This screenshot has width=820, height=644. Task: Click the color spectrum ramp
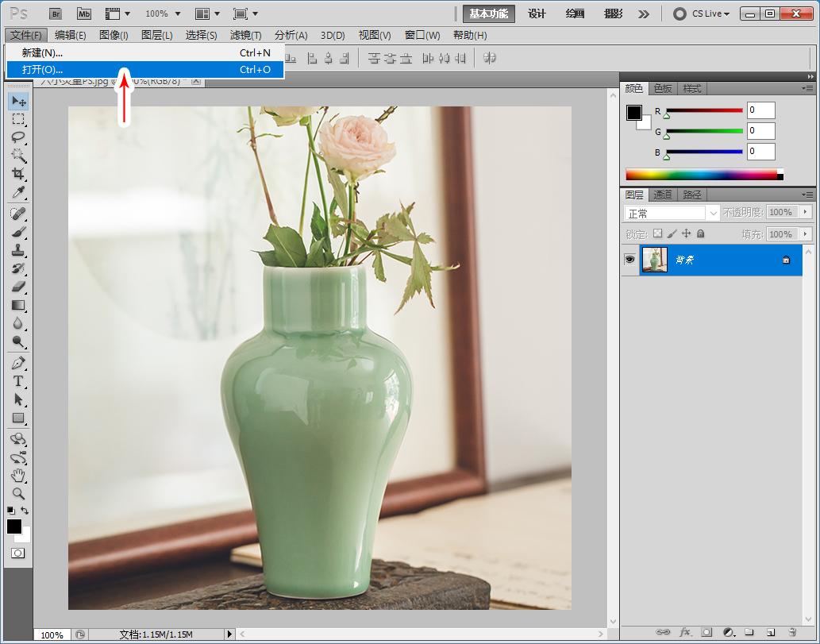tap(704, 175)
